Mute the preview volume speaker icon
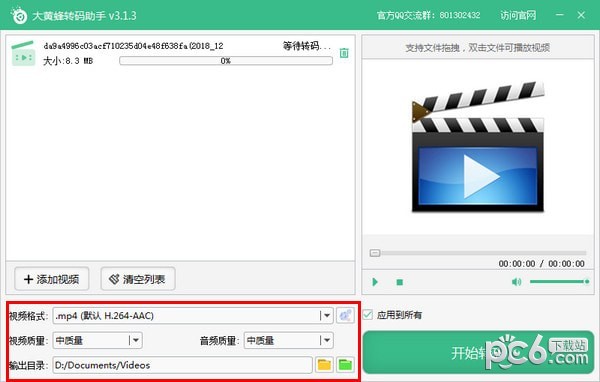The width and height of the screenshot is (600, 382). tap(516, 282)
